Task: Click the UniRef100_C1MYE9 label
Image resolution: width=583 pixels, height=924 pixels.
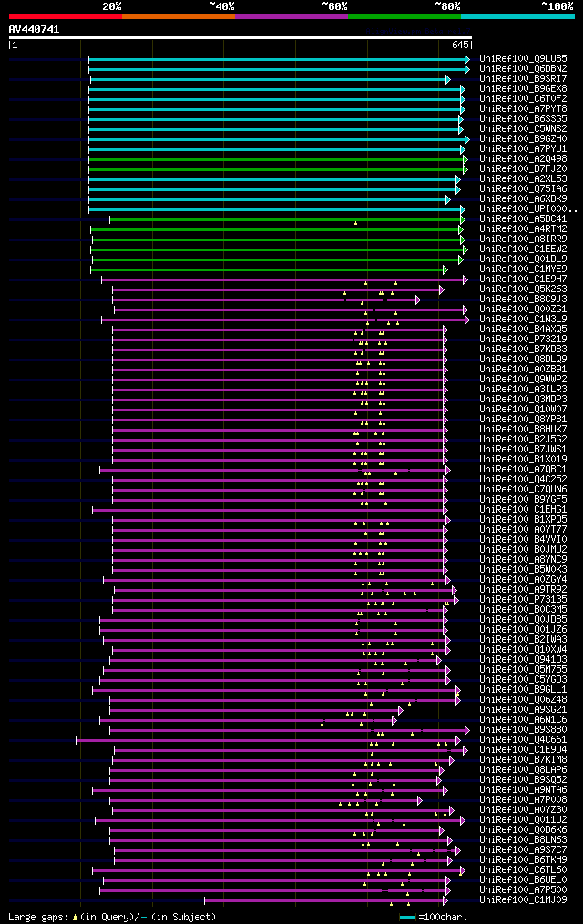Action: [523, 269]
